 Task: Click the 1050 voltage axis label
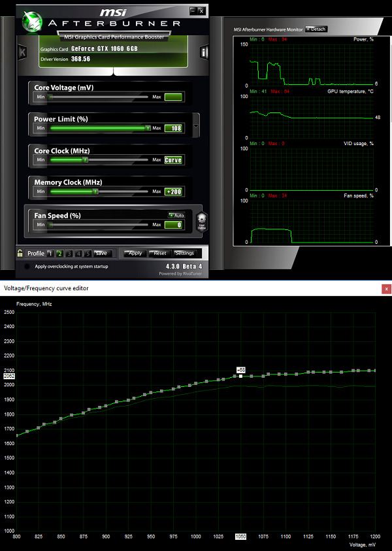(240, 537)
